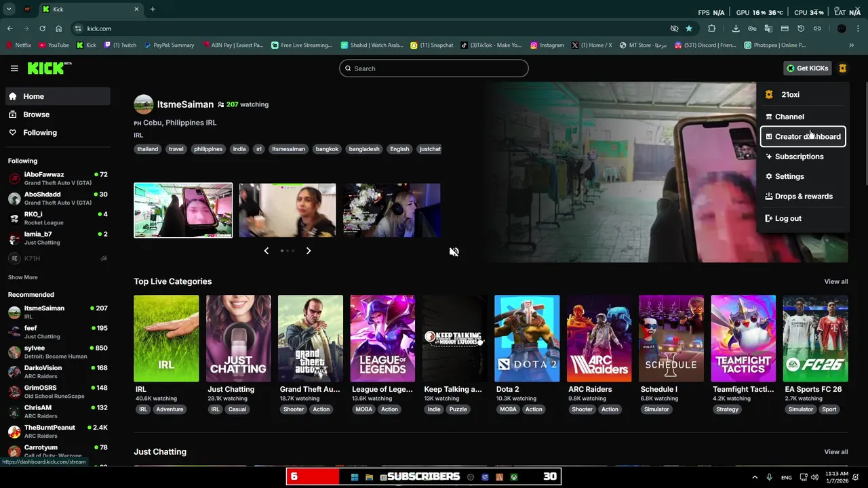868x488 pixels.
Task: Click previous arrow in featured carousel
Action: click(x=266, y=251)
